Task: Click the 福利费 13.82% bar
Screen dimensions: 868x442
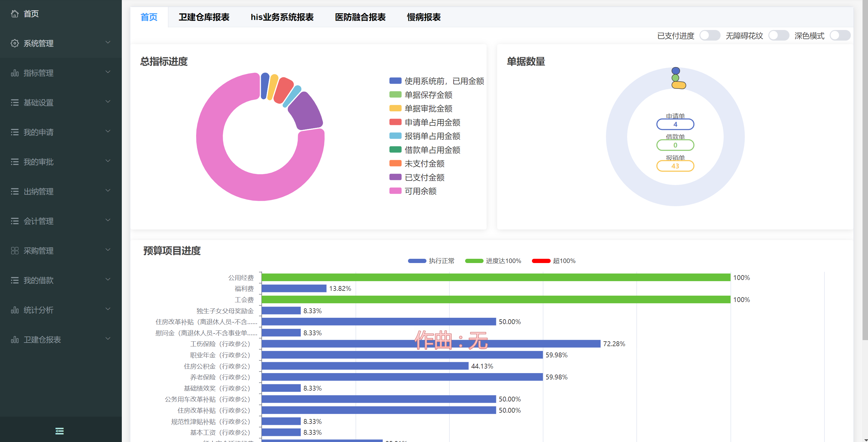Action: tap(294, 289)
